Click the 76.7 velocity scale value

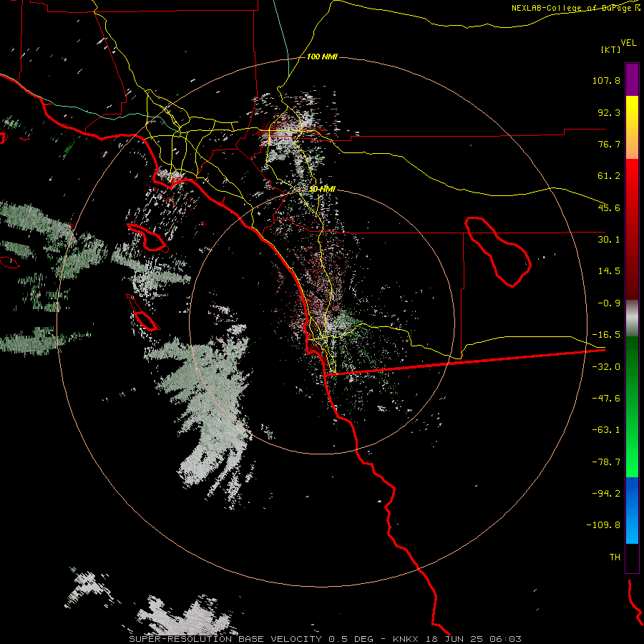[609, 144]
